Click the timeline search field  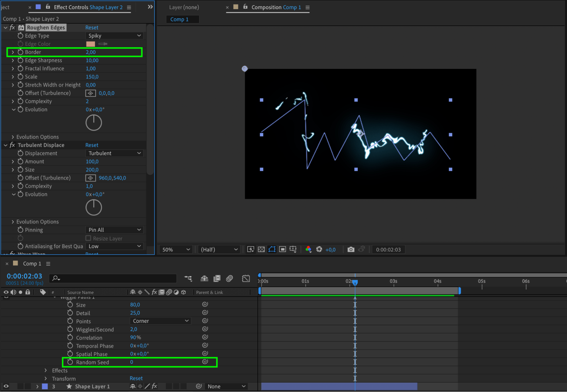pos(113,278)
